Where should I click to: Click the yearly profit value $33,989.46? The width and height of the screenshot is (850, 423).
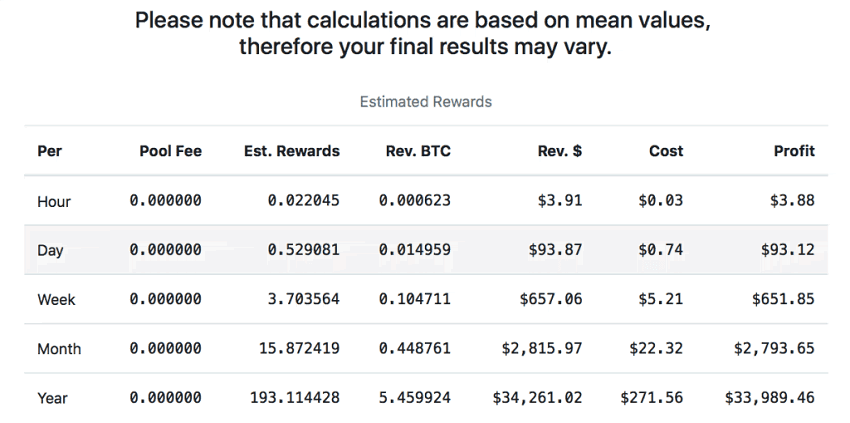point(770,398)
